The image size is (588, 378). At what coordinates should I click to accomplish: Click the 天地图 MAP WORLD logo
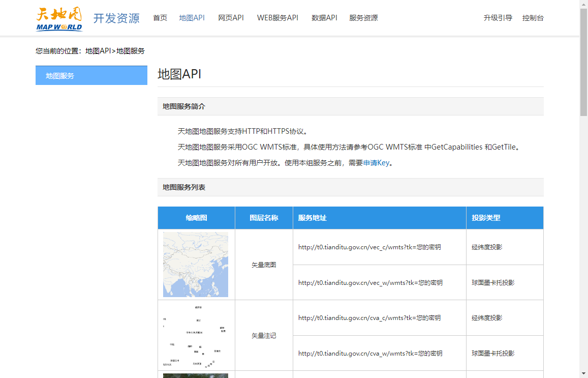coord(59,19)
